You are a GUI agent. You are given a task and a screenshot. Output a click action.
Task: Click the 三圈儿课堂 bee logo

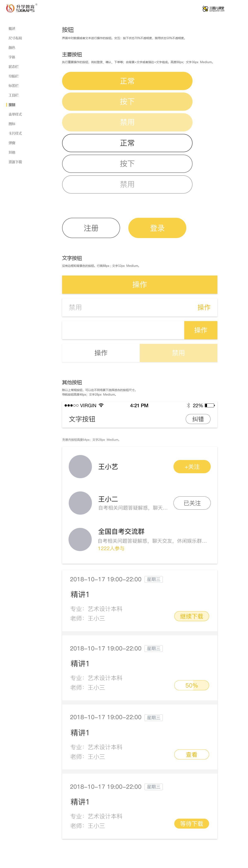click(x=213, y=9)
